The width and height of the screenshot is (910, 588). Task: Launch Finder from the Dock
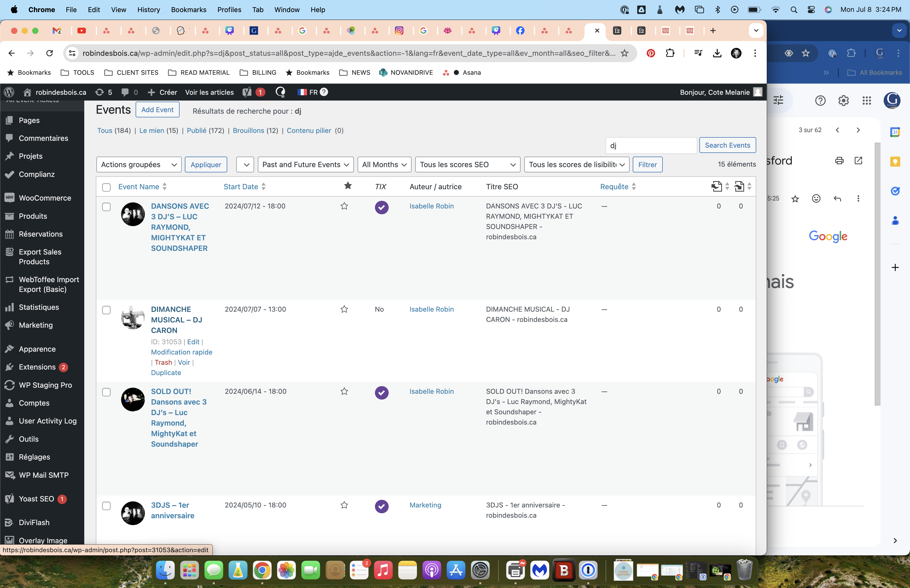pyautogui.click(x=165, y=570)
